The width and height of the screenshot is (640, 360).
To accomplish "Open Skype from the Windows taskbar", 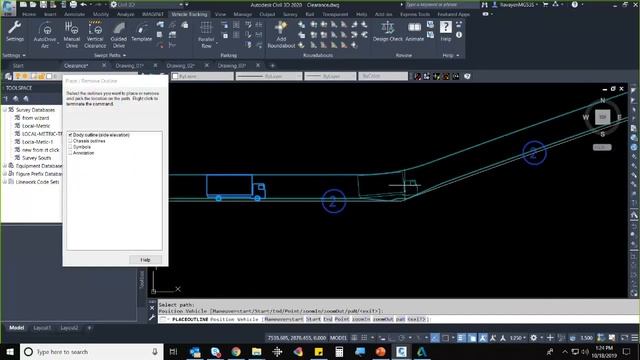I will tap(216, 351).
